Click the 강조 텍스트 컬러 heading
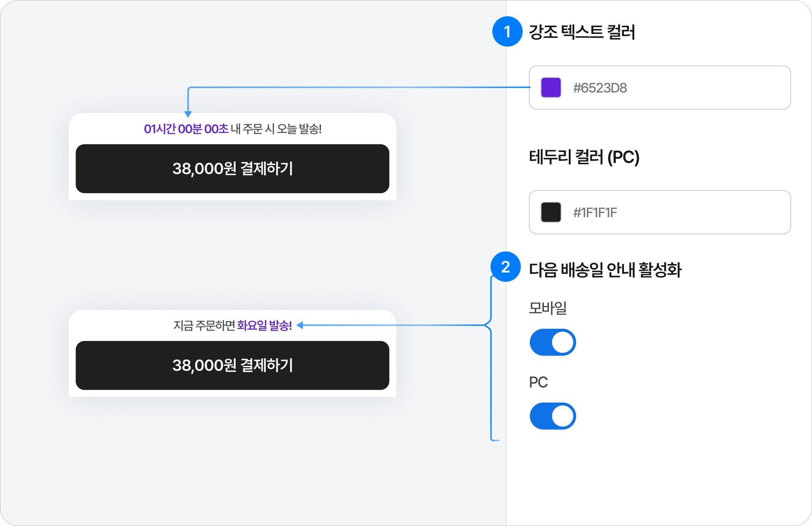812x526 pixels. point(582,32)
